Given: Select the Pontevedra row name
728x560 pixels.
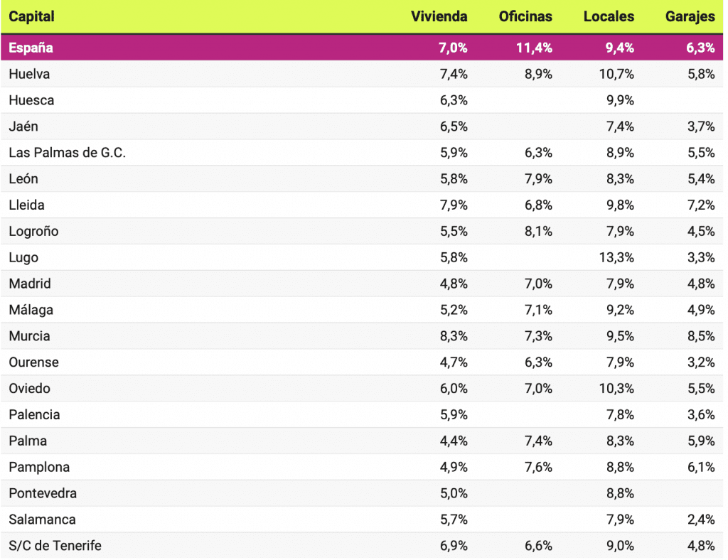Looking at the screenshot, I should pyautogui.click(x=43, y=493).
